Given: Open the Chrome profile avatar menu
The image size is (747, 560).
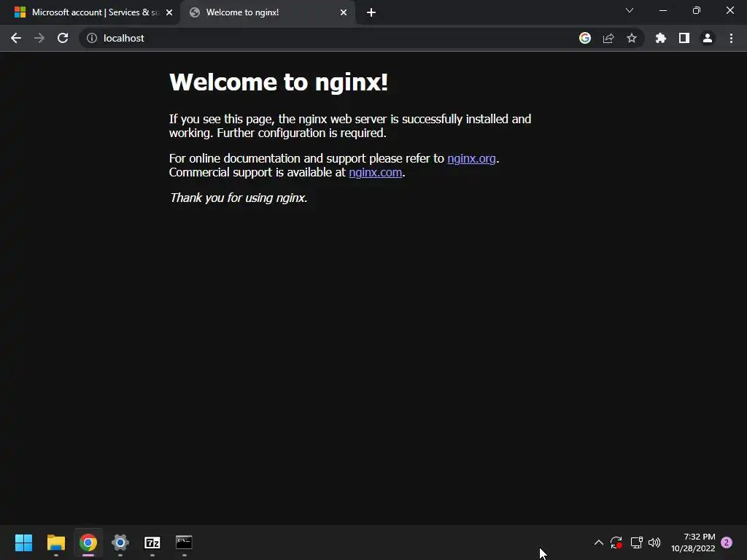Looking at the screenshot, I should (708, 38).
